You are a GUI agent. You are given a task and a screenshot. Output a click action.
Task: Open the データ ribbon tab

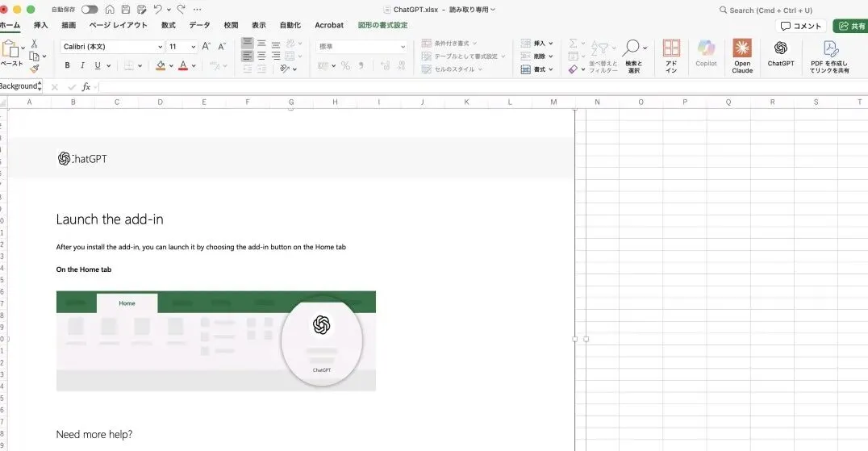click(199, 25)
